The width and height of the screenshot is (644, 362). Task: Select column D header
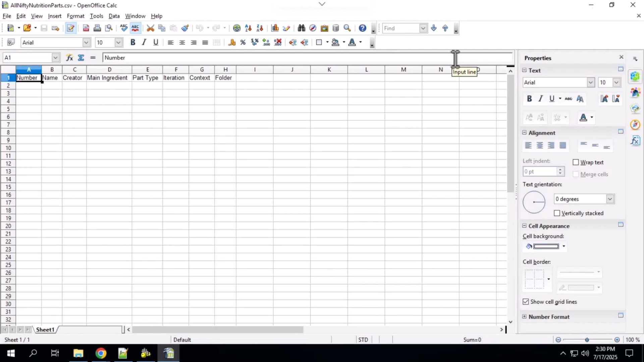(x=109, y=69)
